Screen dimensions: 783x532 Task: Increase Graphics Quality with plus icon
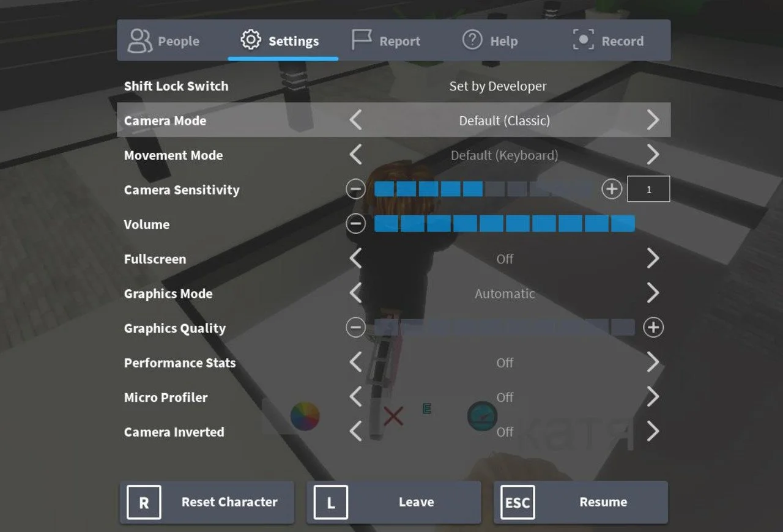pyautogui.click(x=653, y=328)
